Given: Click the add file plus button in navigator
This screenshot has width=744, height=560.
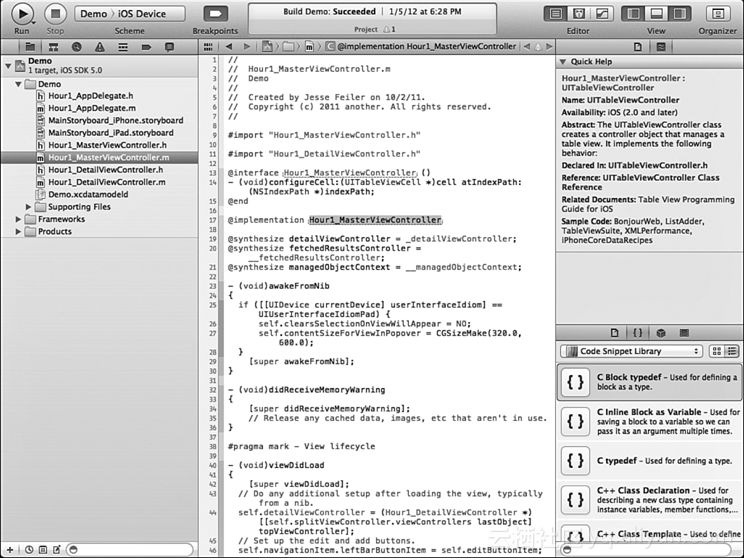Looking at the screenshot, I should click(x=9, y=550).
